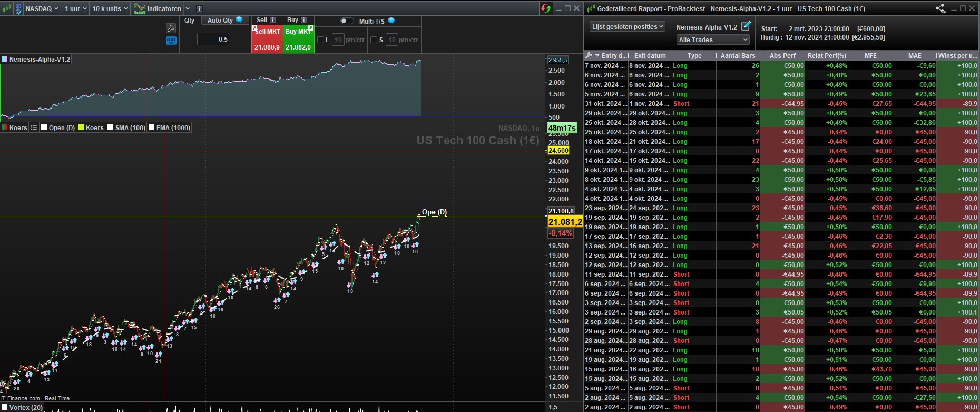Click the Sell MKT button
Image resolution: width=980 pixels, height=412 pixels.
point(267,39)
